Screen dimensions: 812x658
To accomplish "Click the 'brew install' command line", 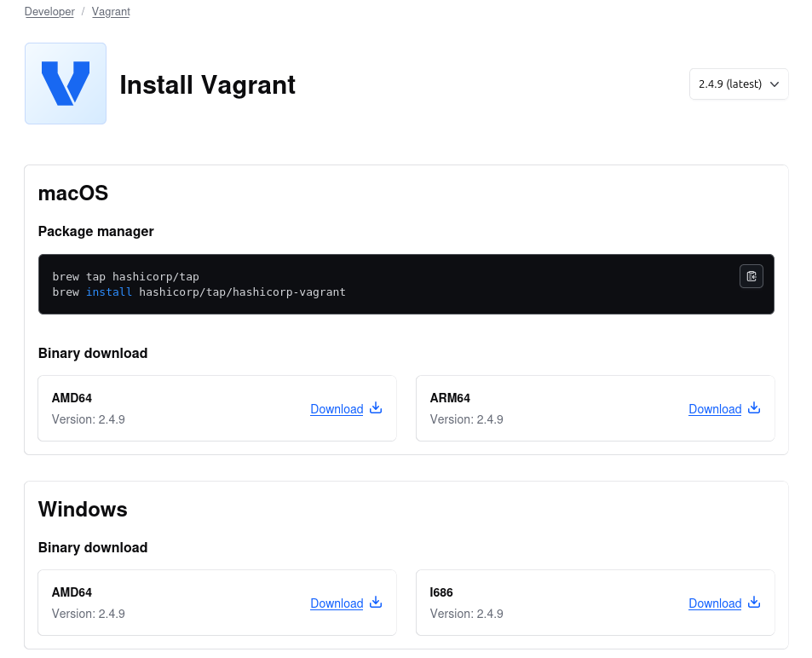I will tap(199, 291).
